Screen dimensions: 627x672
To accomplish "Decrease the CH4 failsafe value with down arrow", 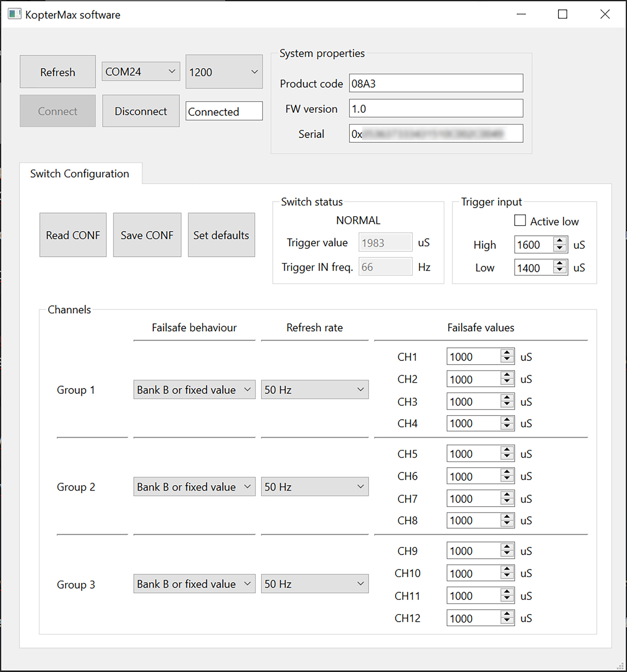I will click(x=507, y=427).
